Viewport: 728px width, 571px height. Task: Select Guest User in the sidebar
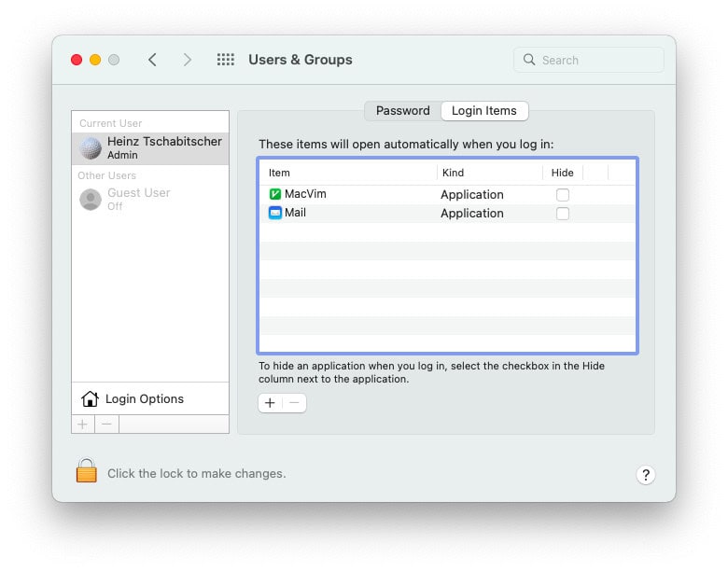(x=138, y=193)
